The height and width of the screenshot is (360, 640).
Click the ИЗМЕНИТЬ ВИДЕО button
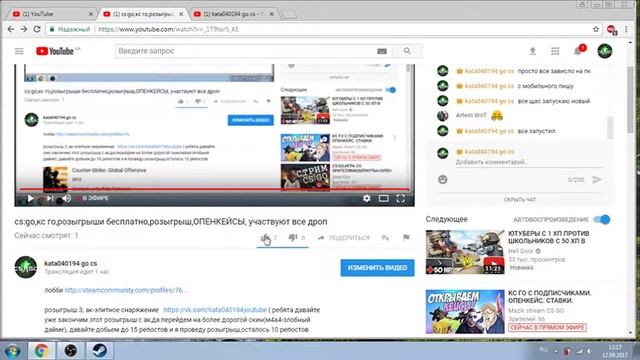(378, 268)
